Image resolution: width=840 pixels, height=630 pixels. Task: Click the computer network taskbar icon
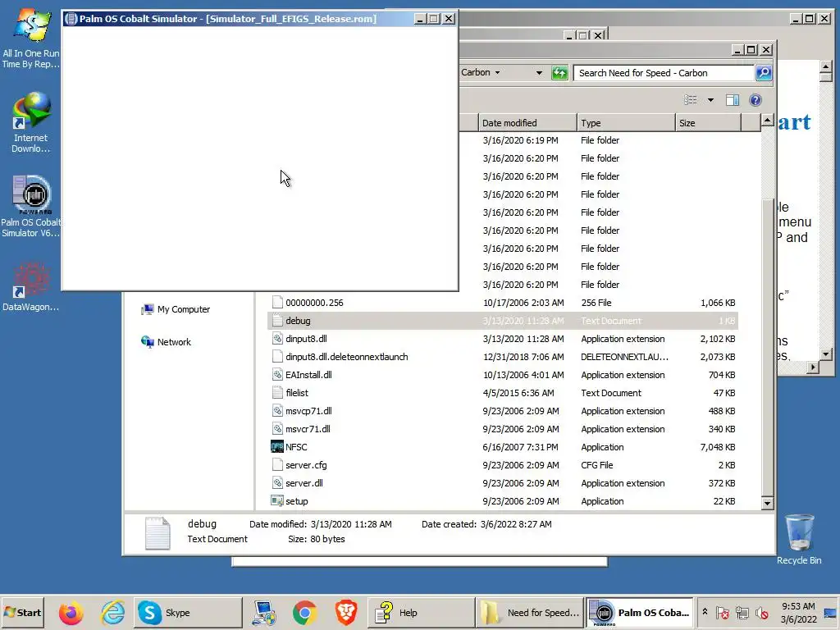tap(264, 613)
